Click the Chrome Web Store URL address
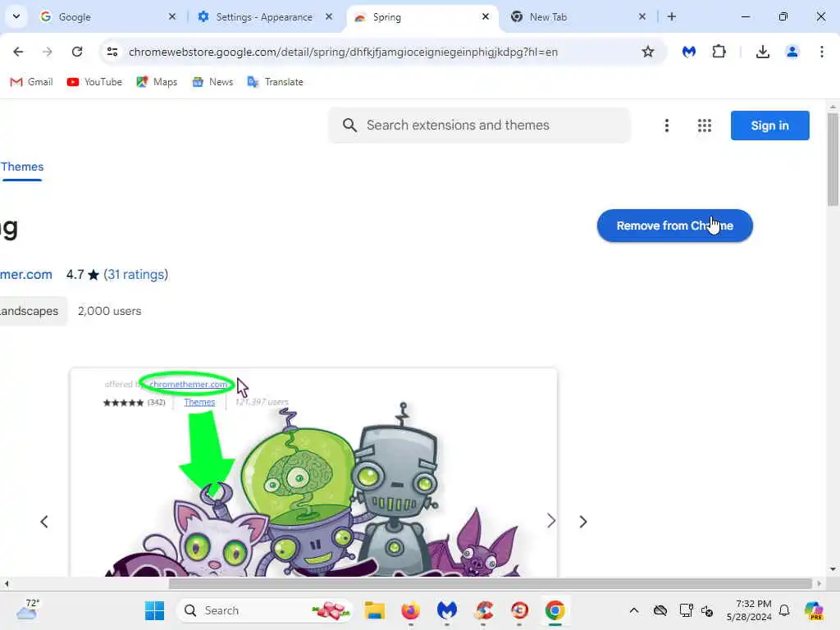 [x=343, y=52]
